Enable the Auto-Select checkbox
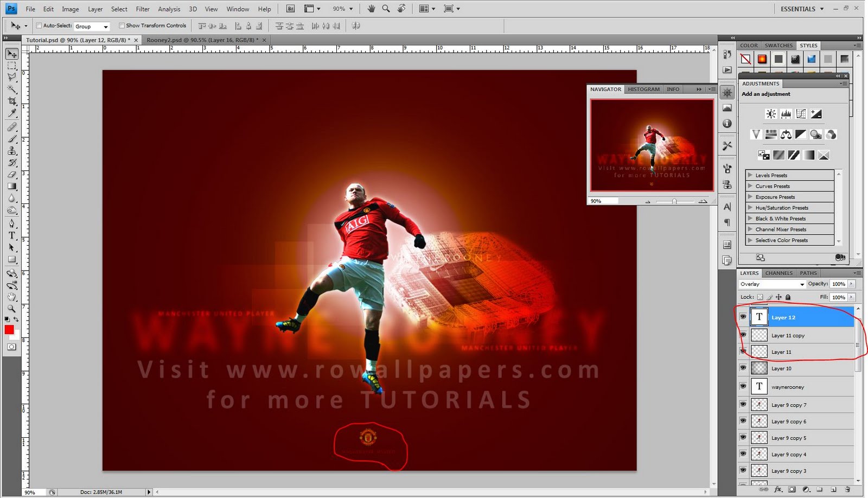 coord(39,25)
